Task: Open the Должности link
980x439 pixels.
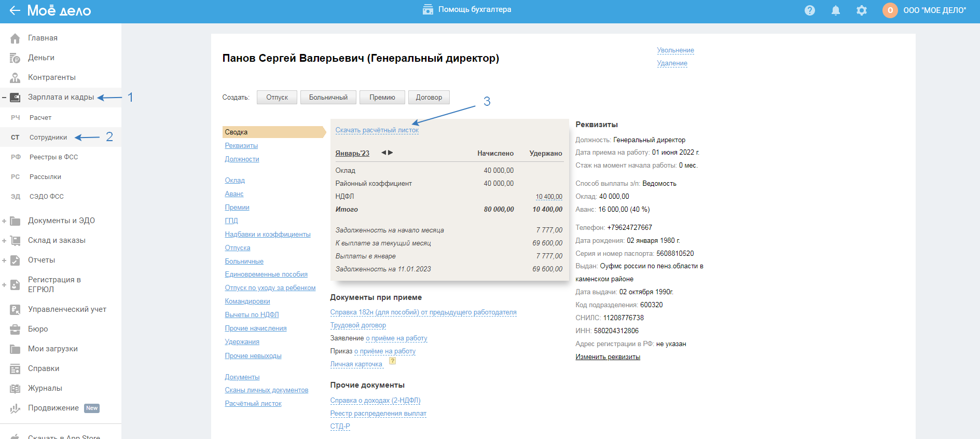Action: [242, 159]
